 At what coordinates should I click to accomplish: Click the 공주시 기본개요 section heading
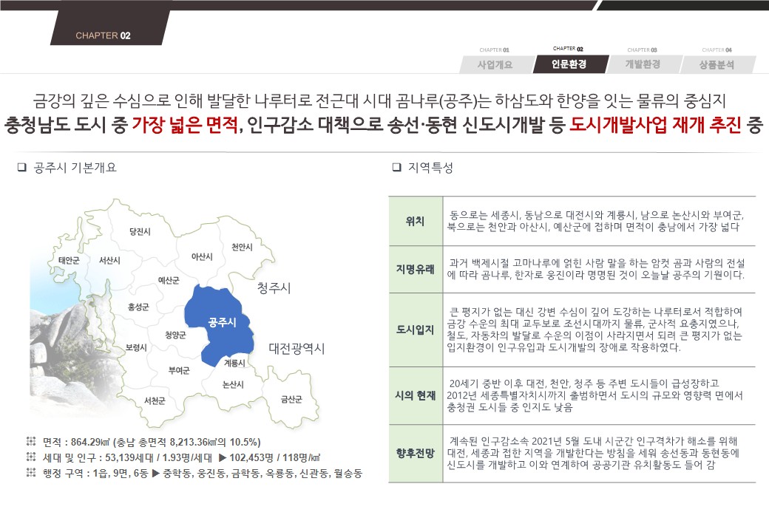75,168
